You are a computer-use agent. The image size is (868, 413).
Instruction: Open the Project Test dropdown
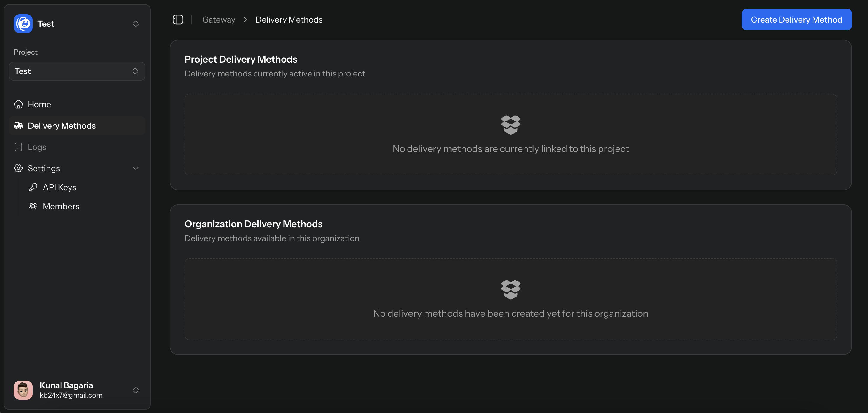pos(77,71)
